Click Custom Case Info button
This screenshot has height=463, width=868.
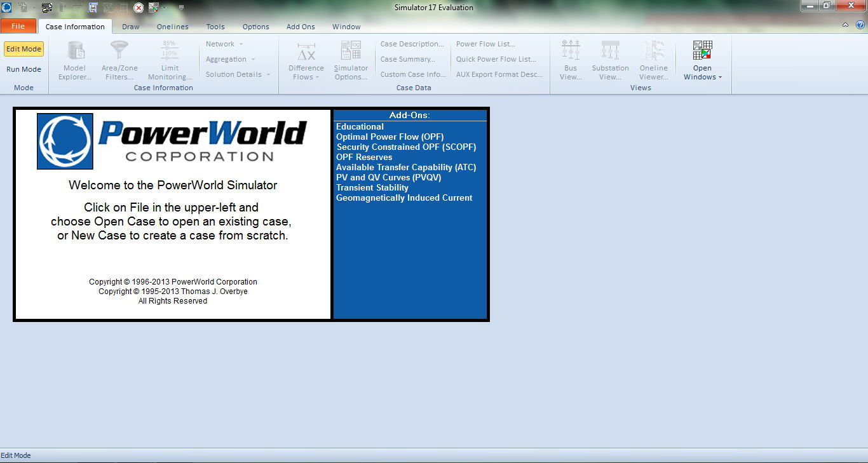point(413,74)
